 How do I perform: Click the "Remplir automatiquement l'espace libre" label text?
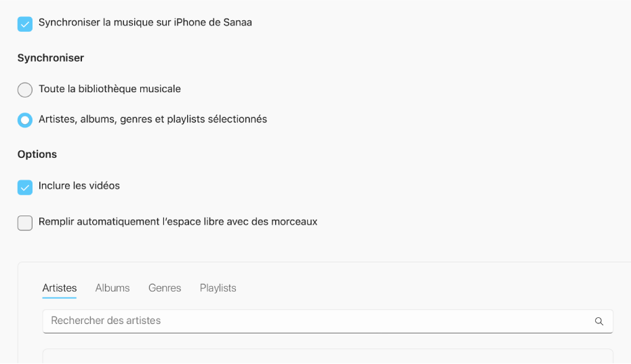(178, 222)
